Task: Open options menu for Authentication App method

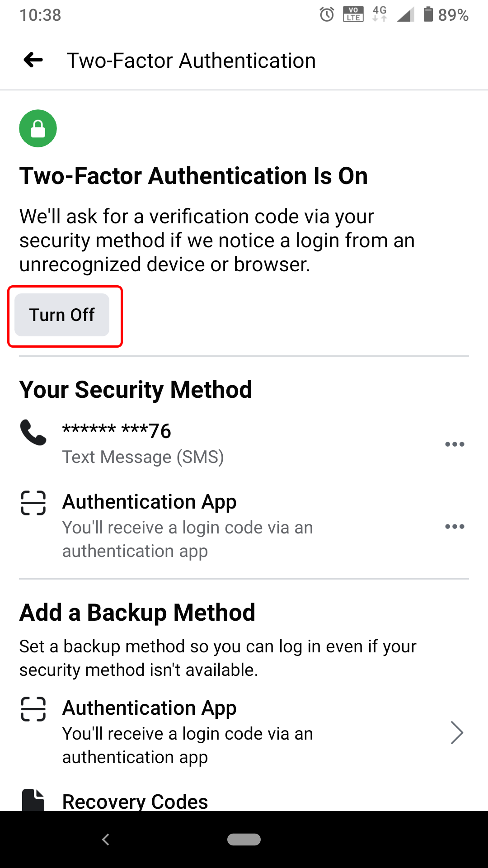Action: (455, 526)
